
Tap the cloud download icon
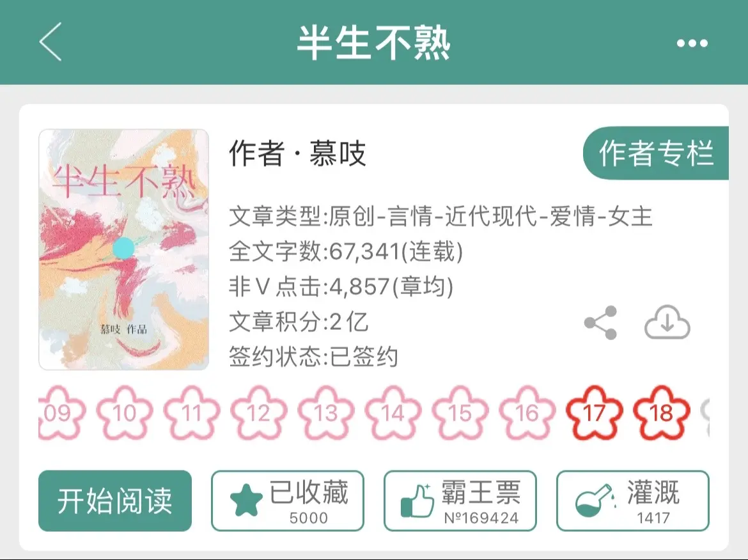coord(667,322)
